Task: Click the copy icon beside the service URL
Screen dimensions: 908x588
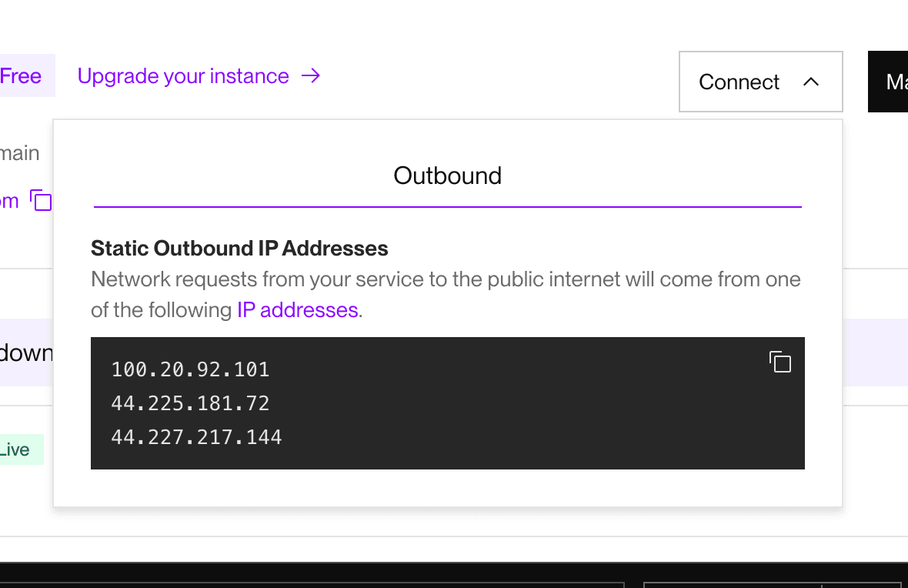Action: coord(41,201)
